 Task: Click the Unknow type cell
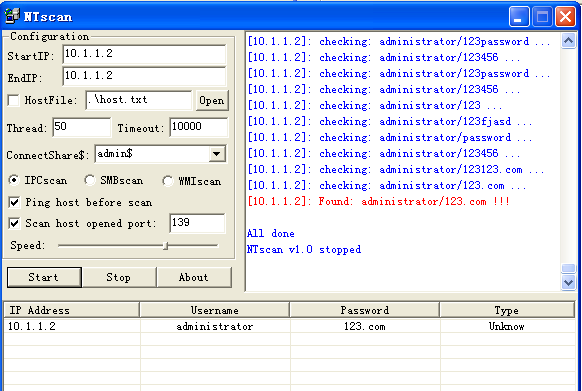pyautogui.click(x=507, y=326)
